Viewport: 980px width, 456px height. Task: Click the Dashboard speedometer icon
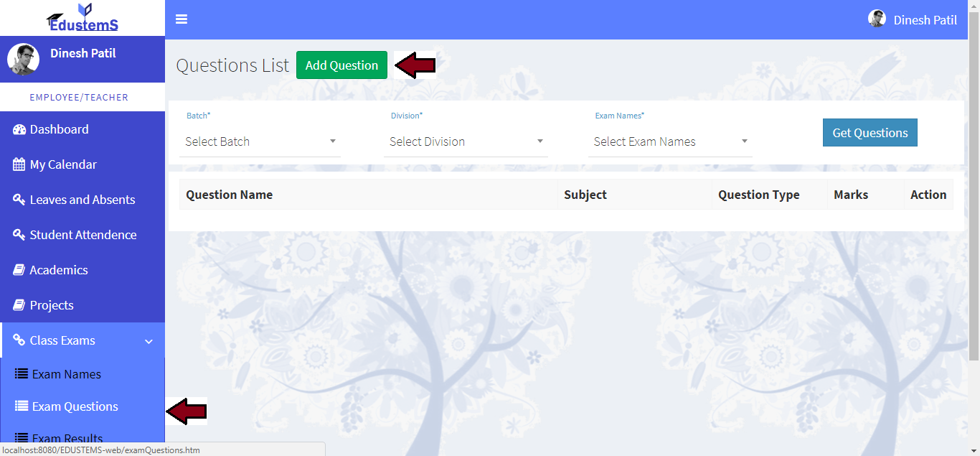pos(19,129)
